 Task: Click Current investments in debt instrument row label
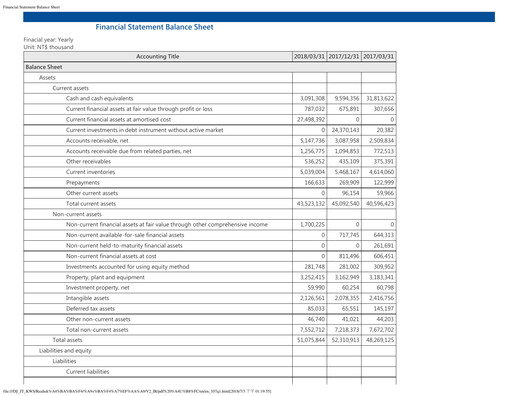point(144,130)
